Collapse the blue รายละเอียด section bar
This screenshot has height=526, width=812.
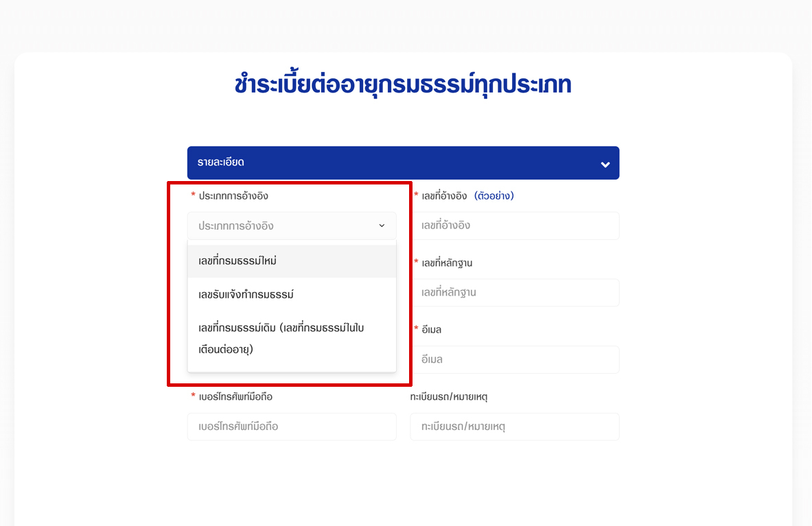[x=403, y=163]
